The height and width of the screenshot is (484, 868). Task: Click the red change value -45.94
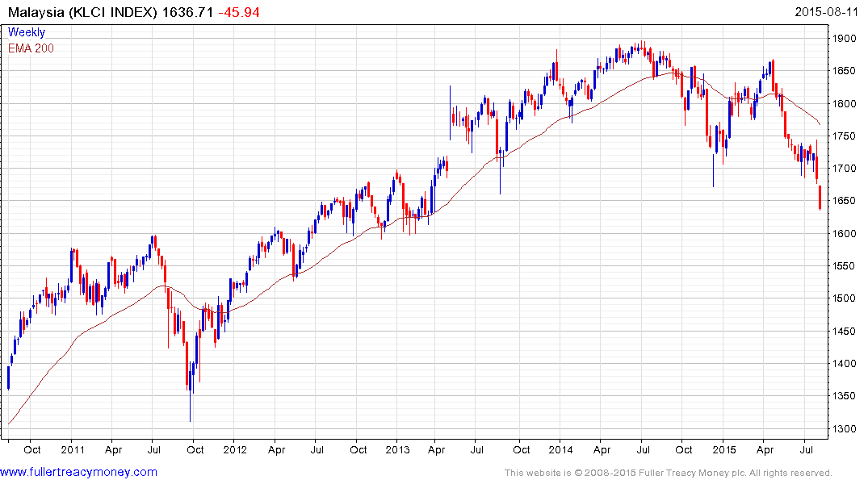[x=239, y=12]
